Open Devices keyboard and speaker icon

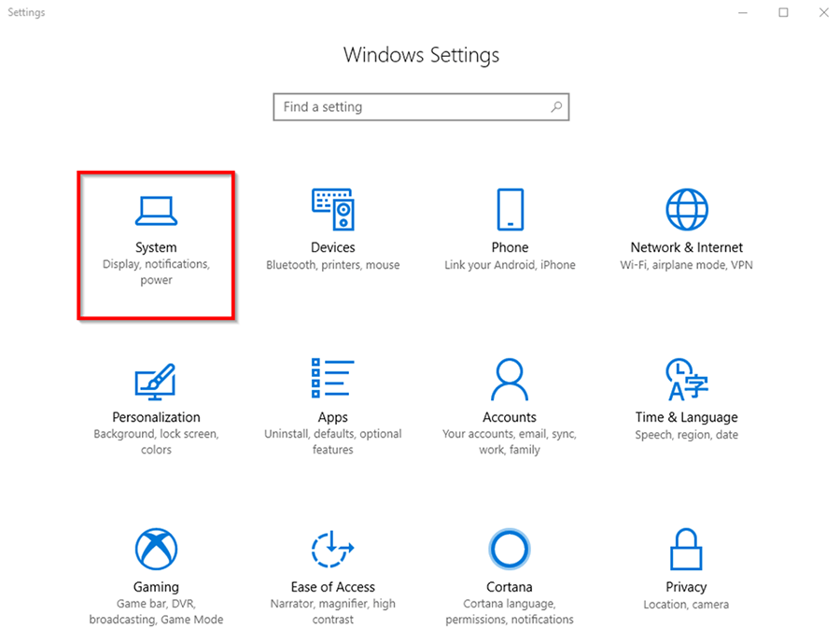[x=332, y=209]
